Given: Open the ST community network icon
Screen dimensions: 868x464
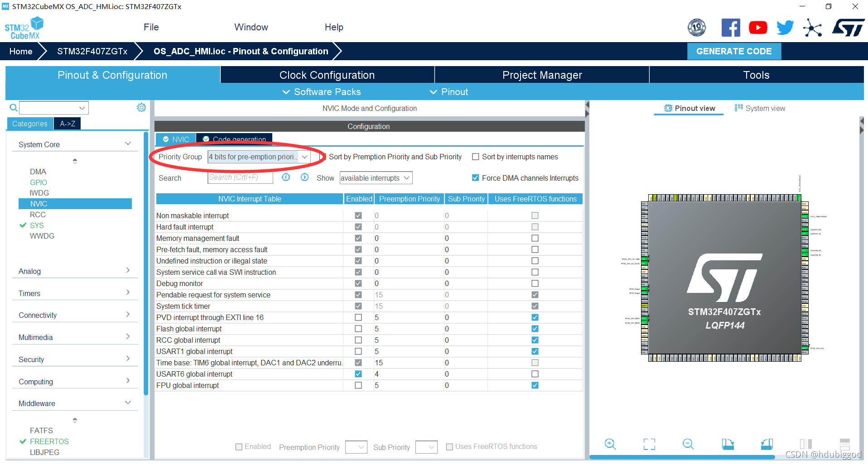Looking at the screenshot, I should (812, 28).
